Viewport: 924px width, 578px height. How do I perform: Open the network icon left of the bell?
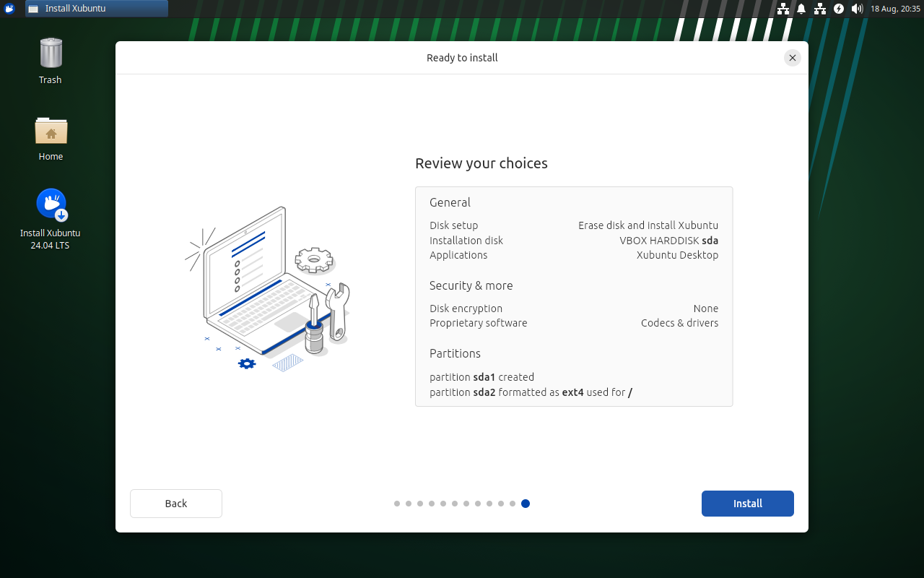[783, 9]
